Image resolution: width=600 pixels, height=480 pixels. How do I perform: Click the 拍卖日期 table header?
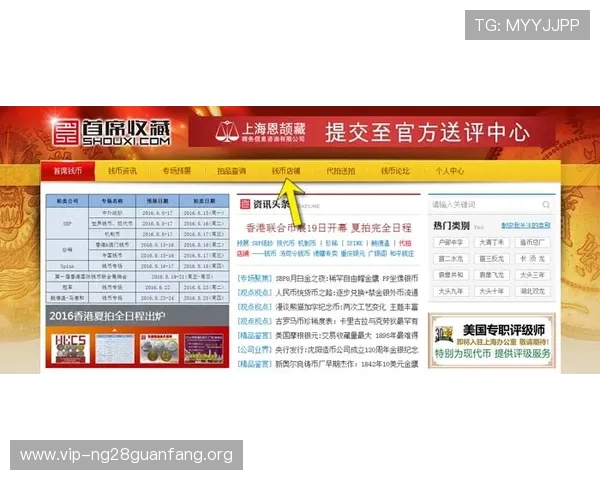coord(204,201)
